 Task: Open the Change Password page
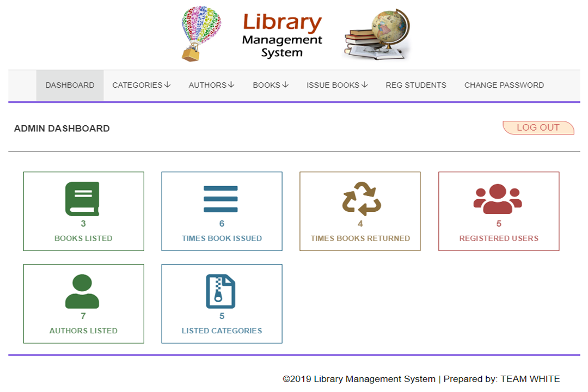(504, 85)
